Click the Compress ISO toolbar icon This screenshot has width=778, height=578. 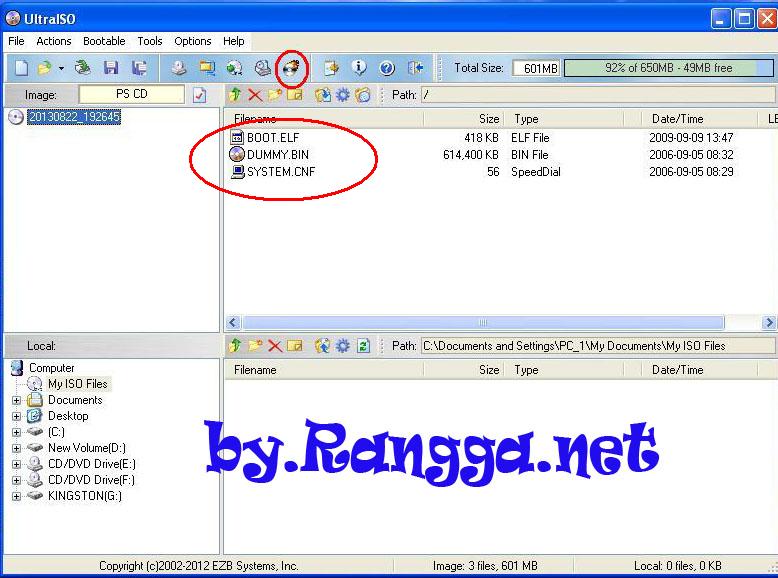click(x=207, y=67)
